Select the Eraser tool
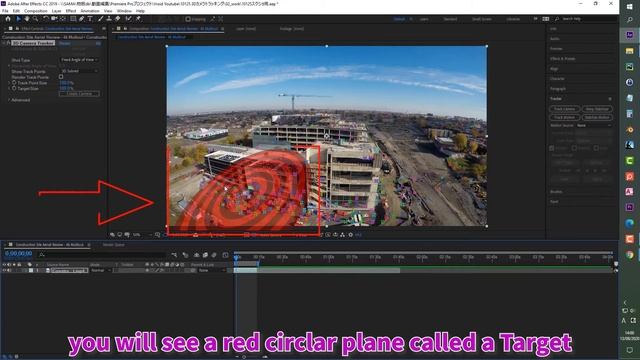This screenshot has width=640, height=360. (118, 19)
